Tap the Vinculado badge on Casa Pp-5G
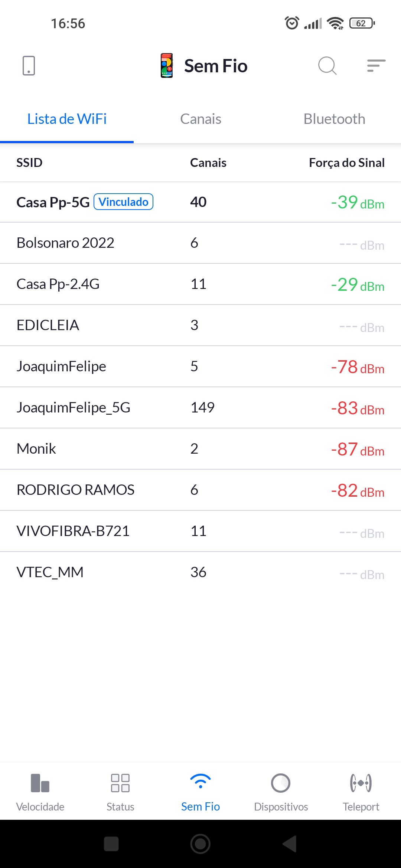This screenshot has height=868, width=401. point(124,202)
